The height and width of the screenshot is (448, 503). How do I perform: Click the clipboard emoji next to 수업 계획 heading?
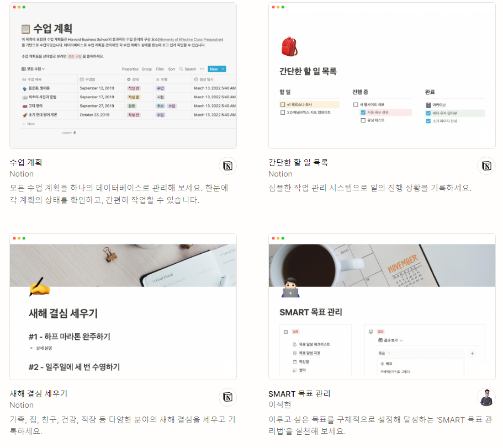point(25,29)
